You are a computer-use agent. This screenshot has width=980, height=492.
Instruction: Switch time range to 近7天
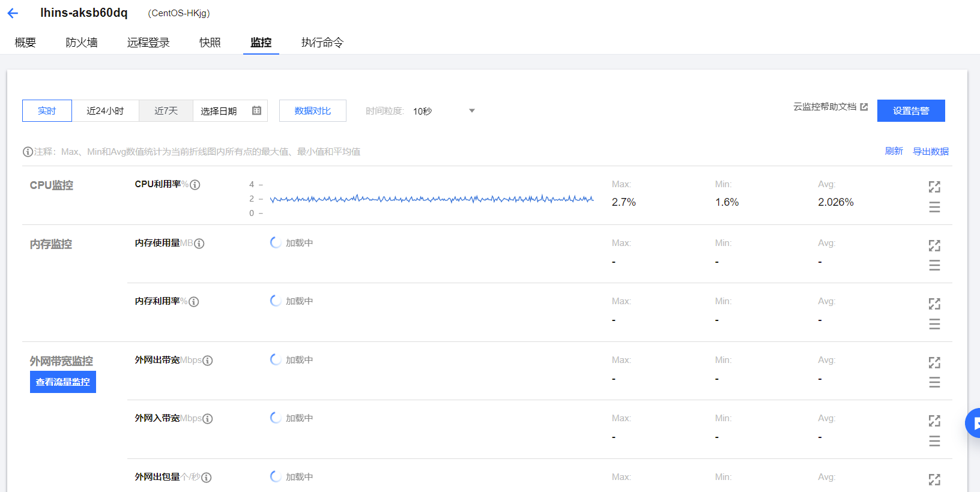point(166,111)
